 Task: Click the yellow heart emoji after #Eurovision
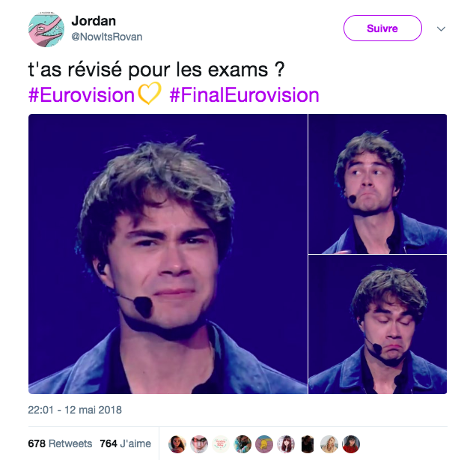coord(150,94)
